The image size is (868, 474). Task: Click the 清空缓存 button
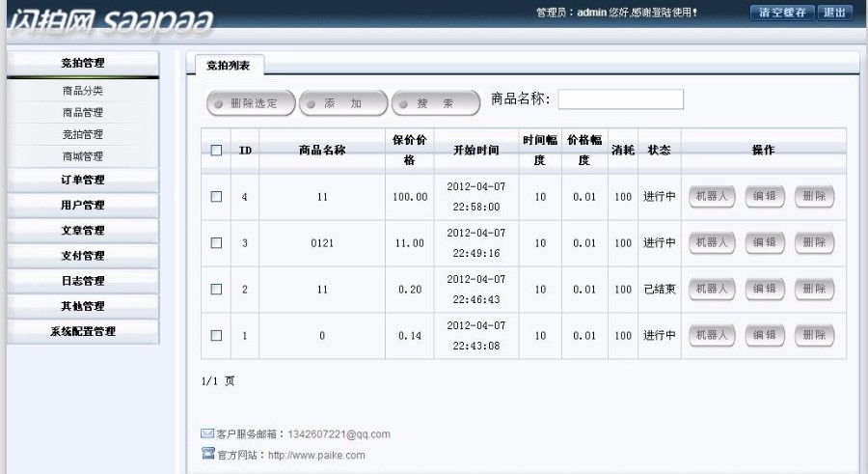782,13
